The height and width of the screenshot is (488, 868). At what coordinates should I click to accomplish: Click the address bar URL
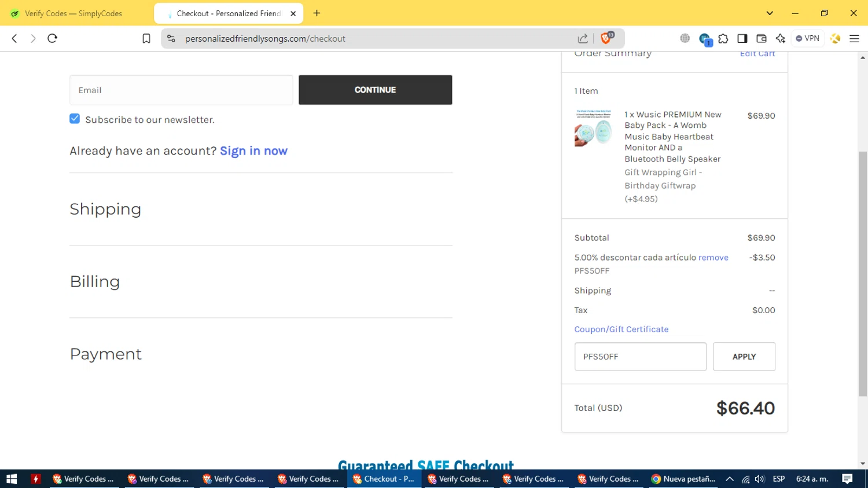(265, 39)
